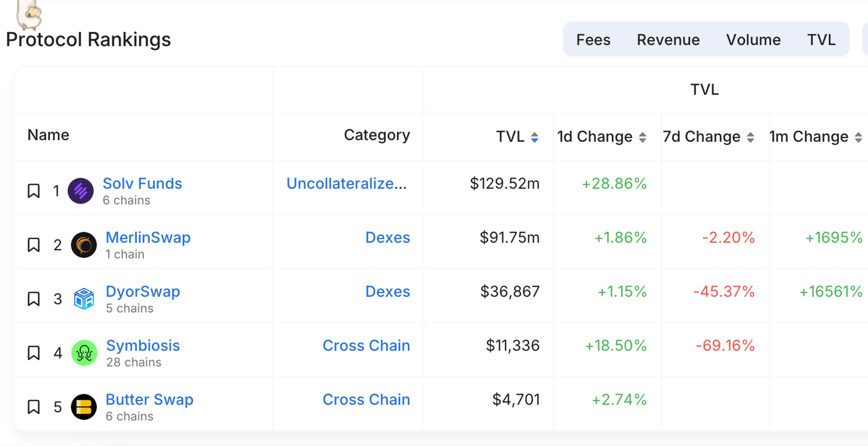Click the +1695% 1m change
868x446 pixels.
coord(834,238)
